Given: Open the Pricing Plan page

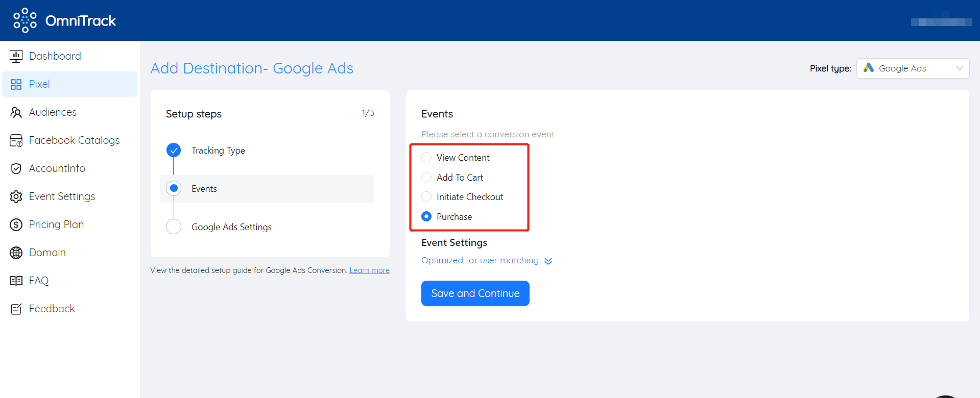Looking at the screenshot, I should 70,225.
